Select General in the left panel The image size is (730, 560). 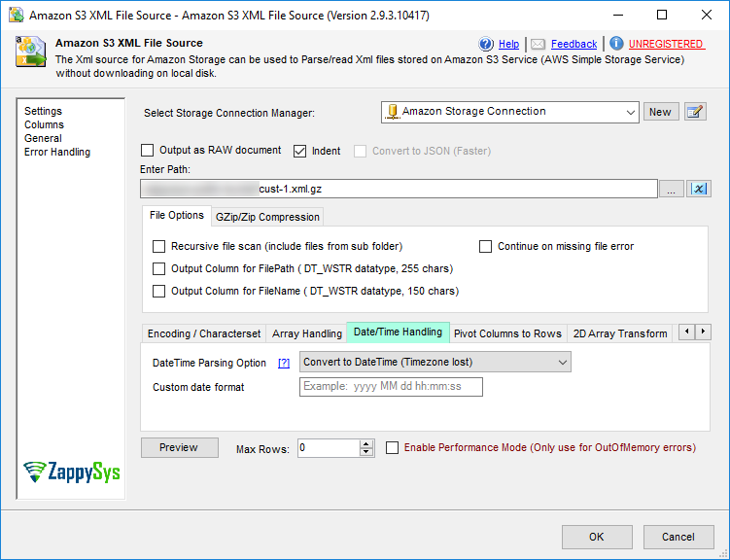(x=43, y=138)
